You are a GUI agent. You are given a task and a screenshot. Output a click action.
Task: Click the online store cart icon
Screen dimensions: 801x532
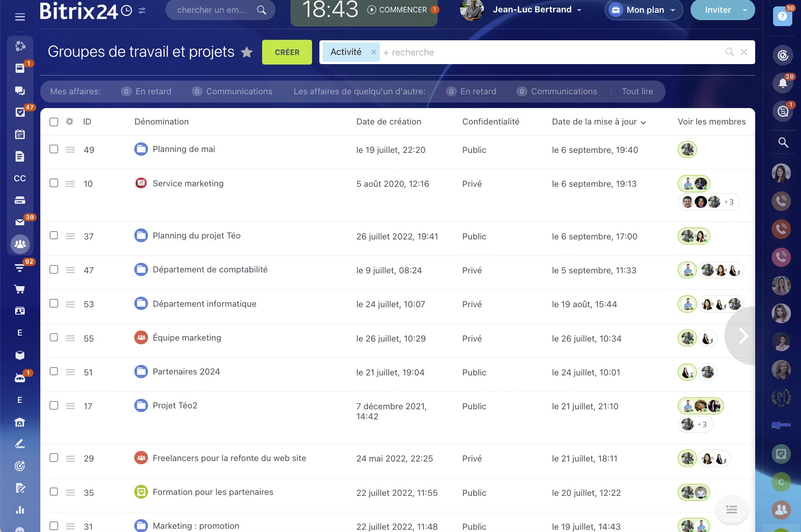click(20, 289)
